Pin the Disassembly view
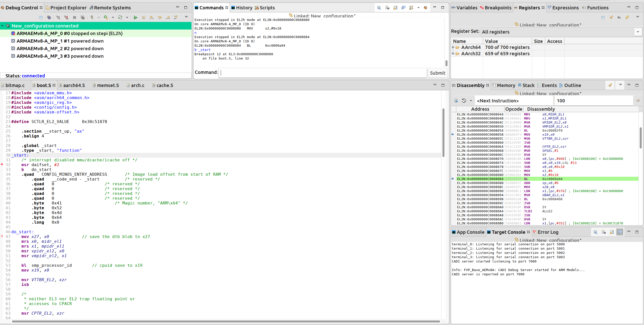This screenshot has width=644, height=325. pos(610,85)
